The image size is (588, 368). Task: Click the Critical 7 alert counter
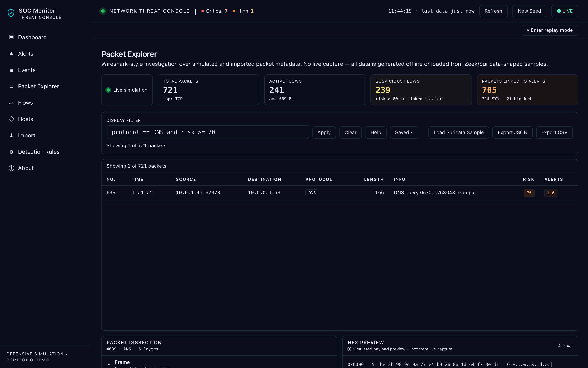pyautogui.click(x=214, y=11)
